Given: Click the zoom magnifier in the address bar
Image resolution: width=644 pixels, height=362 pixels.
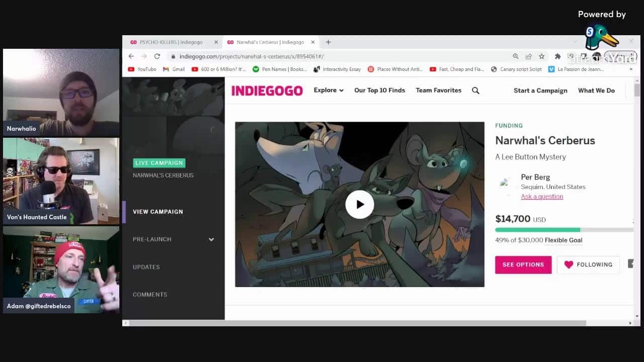Looking at the screenshot, I should coord(515,56).
